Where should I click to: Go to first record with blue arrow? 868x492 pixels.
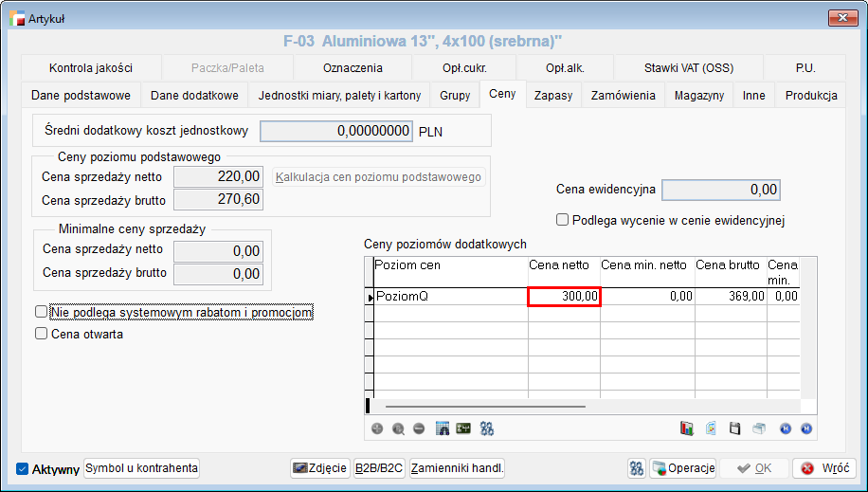(785, 428)
